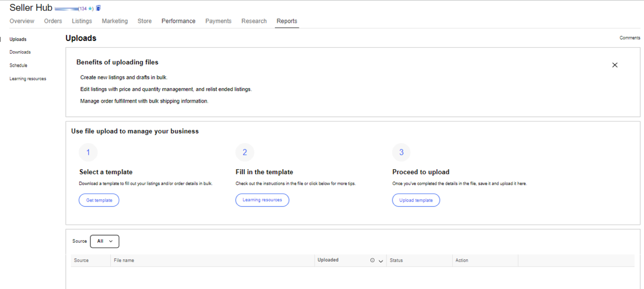Click the Fill in the template heading
Image resolution: width=644 pixels, height=289 pixels.
(264, 172)
